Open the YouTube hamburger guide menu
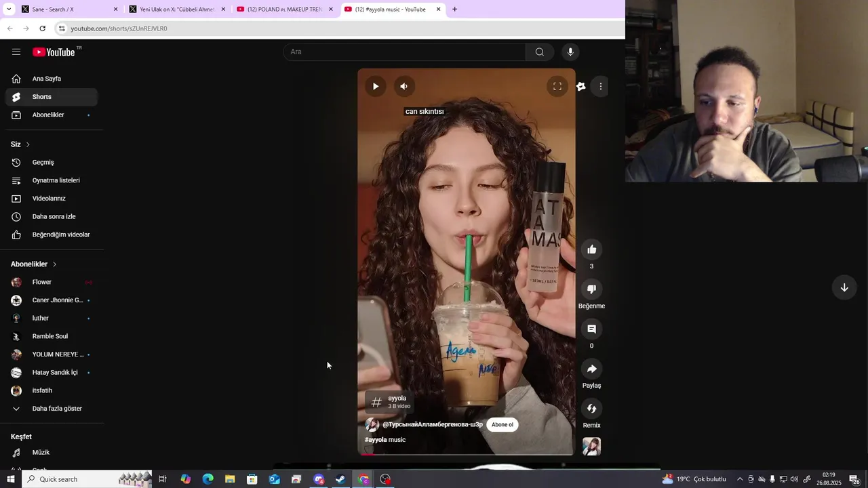The height and width of the screenshot is (488, 868). pyautogui.click(x=16, y=52)
